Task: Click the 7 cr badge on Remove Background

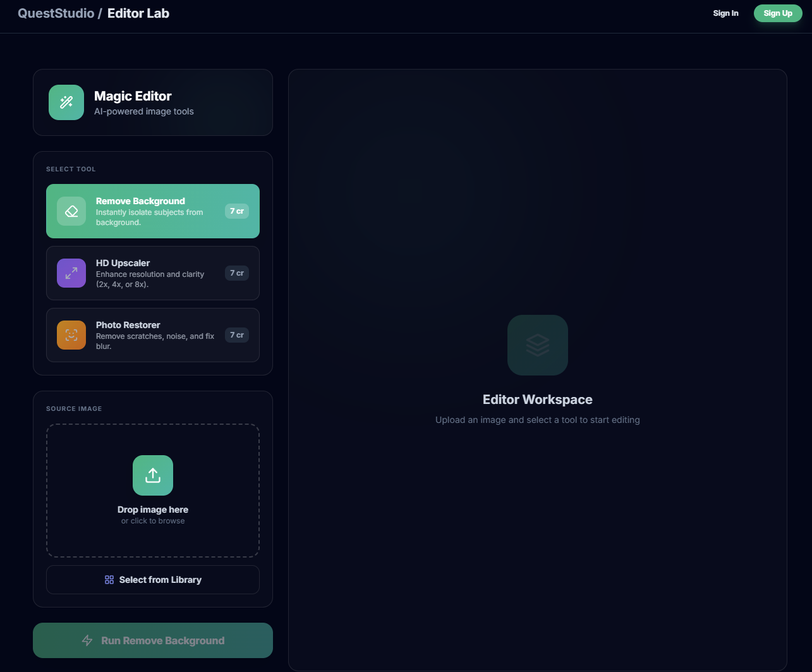Action: click(x=236, y=211)
